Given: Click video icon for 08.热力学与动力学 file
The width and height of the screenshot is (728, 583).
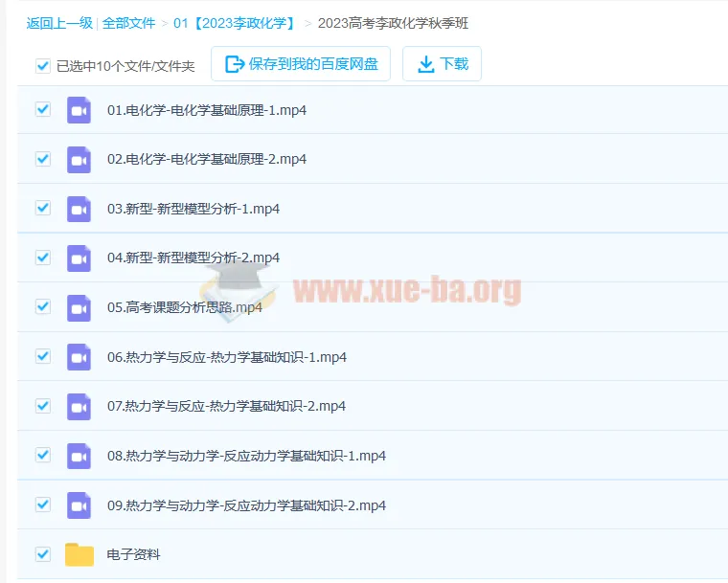Looking at the screenshot, I should click(x=79, y=456).
